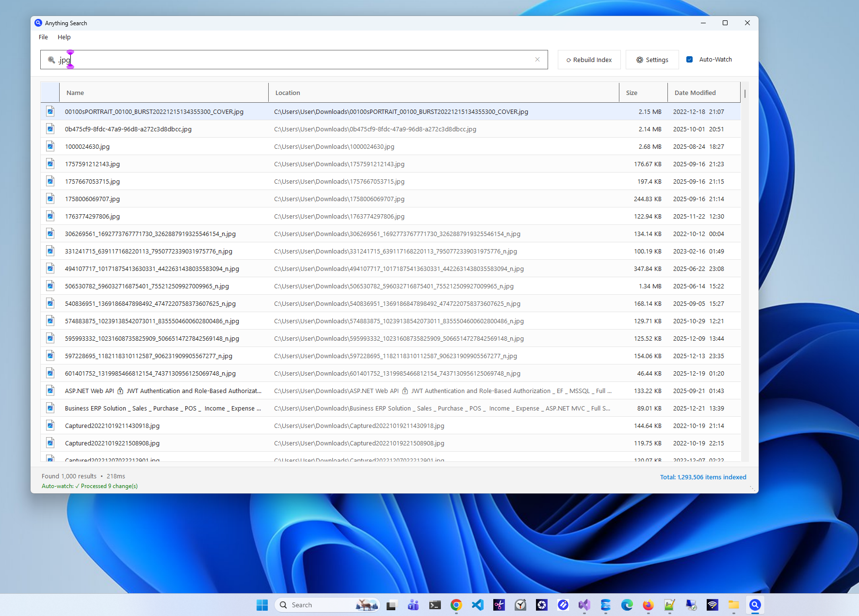Open the File menu
The width and height of the screenshot is (859, 616).
click(43, 37)
